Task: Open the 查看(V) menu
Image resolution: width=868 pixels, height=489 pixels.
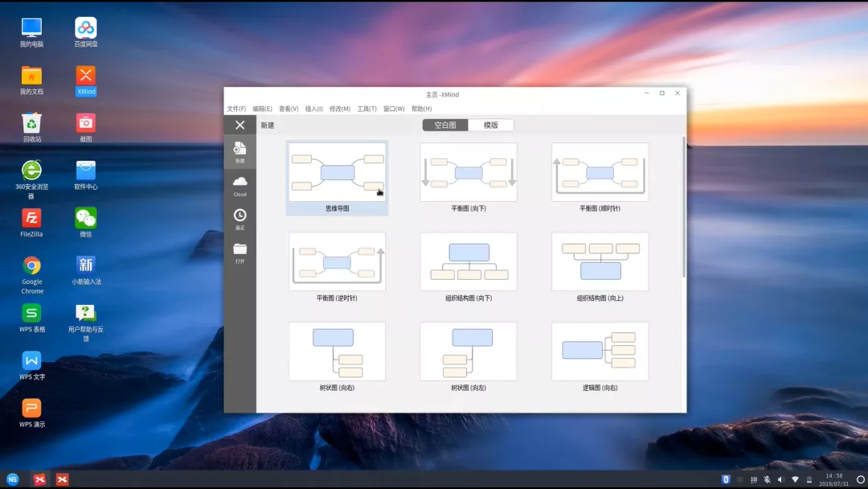Action: click(x=289, y=109)
